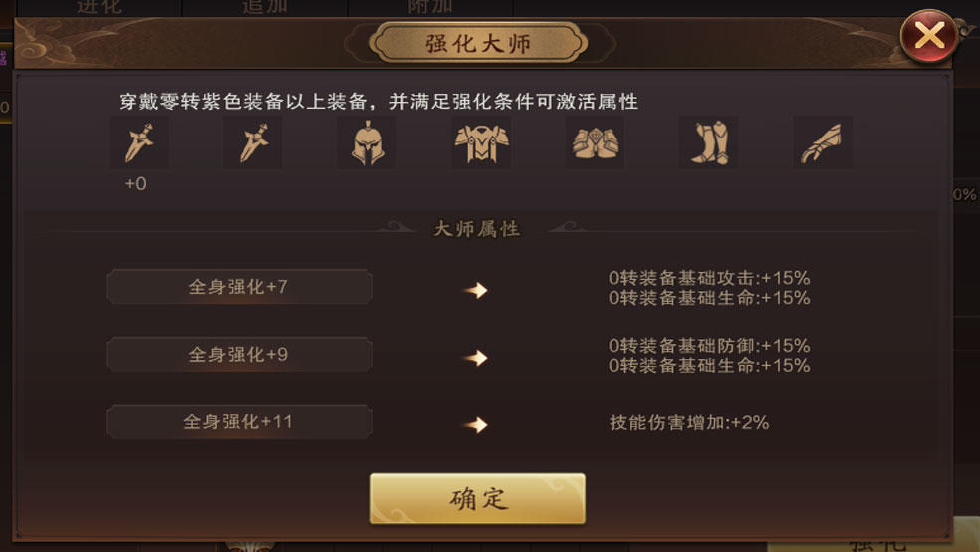Select the shoulder guard equipment icon
Screen dimensions: 980x552
596,142
